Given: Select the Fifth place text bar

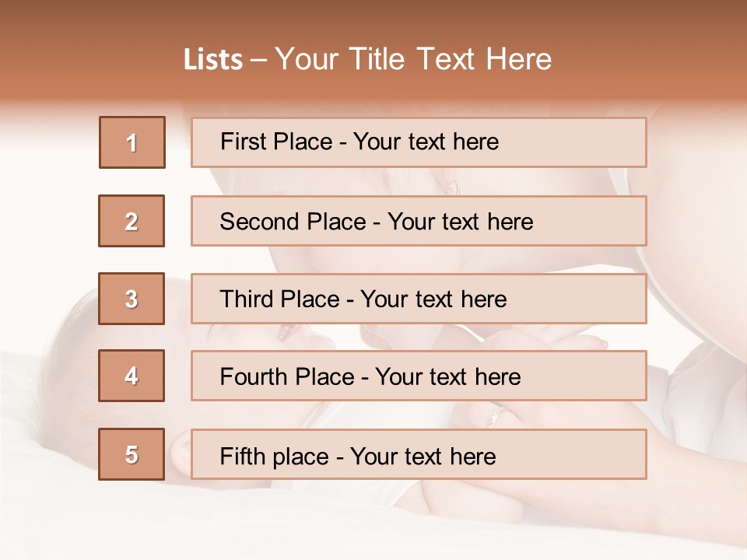Looking at the screenshot, I should [x=419, y=454].
